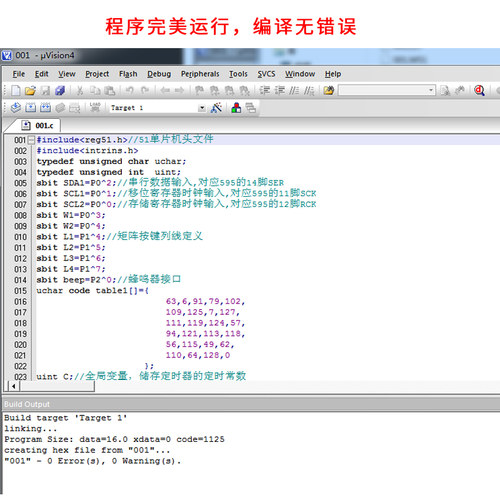Click the Download to flash LOAD icon
Image resolution: width=500 pixels, height=500 pixels.
95,108
